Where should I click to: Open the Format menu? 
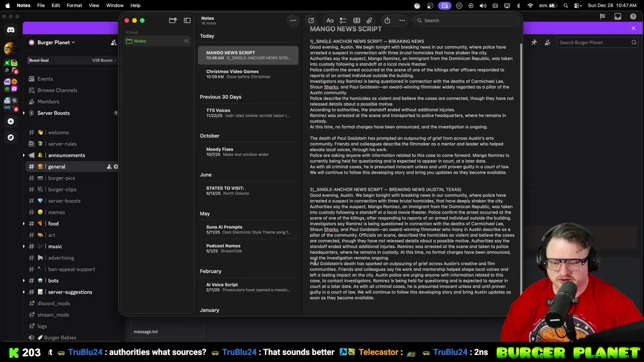click(x=74, y=6)
